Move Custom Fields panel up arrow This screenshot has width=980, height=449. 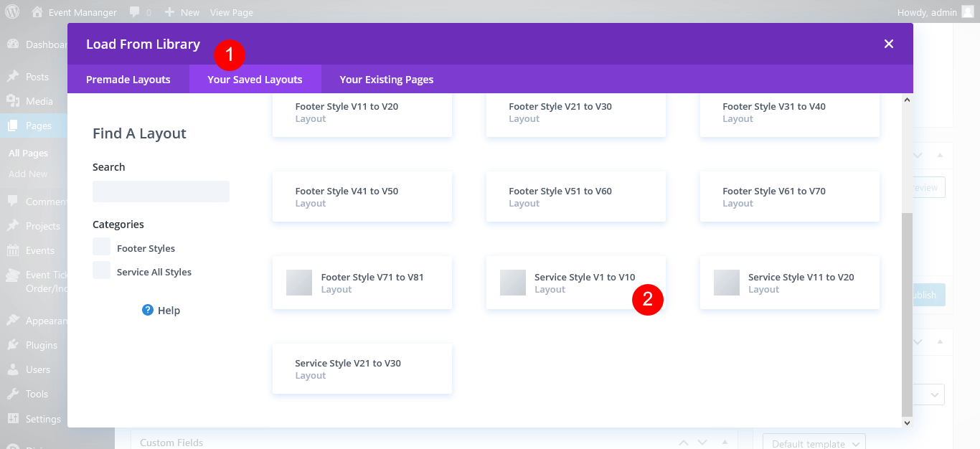[684, 443]
